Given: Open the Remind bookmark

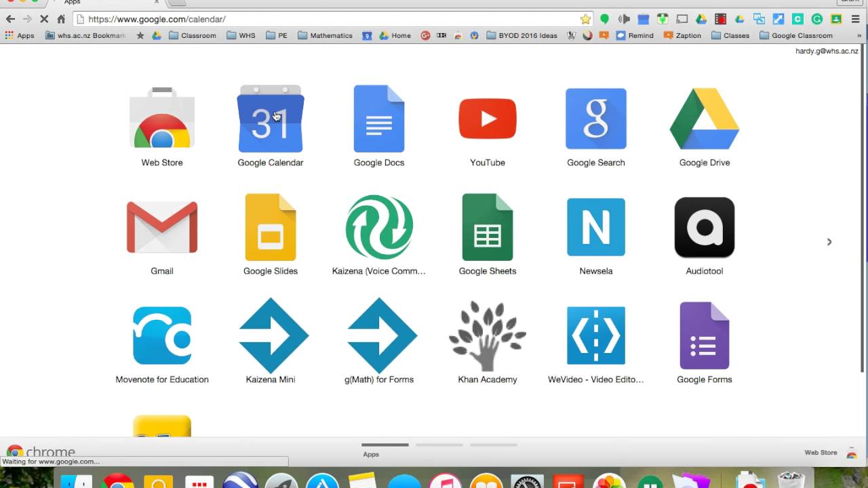Looking at the screenshot, I should click(635, 35).
